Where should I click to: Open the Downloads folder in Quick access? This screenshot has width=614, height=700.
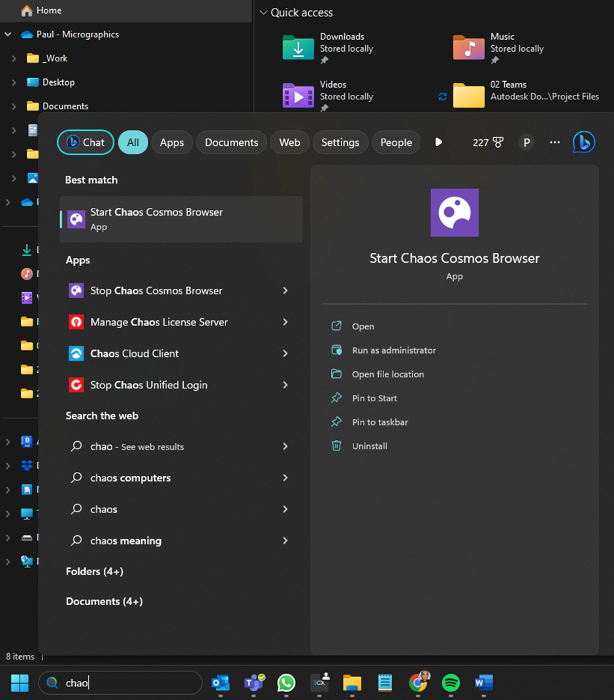click(329, 48)
